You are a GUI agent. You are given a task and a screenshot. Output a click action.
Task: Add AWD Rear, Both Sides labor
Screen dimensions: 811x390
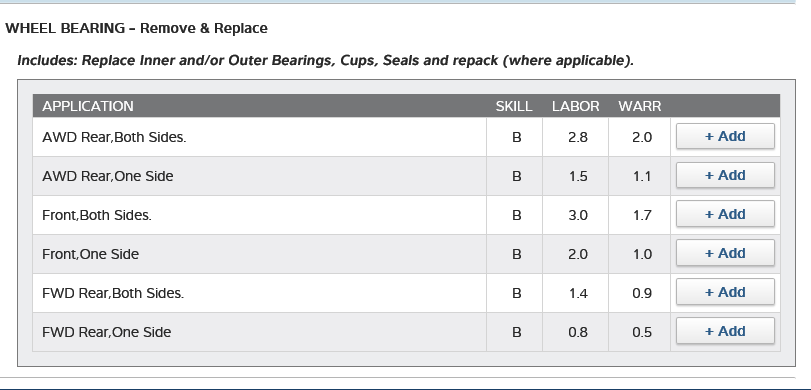pos(725,136)
